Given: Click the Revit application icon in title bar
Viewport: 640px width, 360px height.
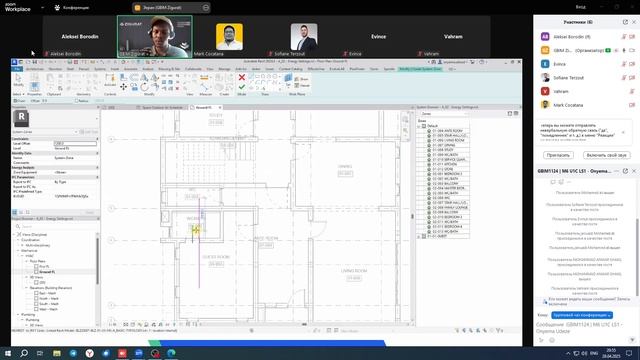Looking at the screenshot, I should [x=14, y=62].
